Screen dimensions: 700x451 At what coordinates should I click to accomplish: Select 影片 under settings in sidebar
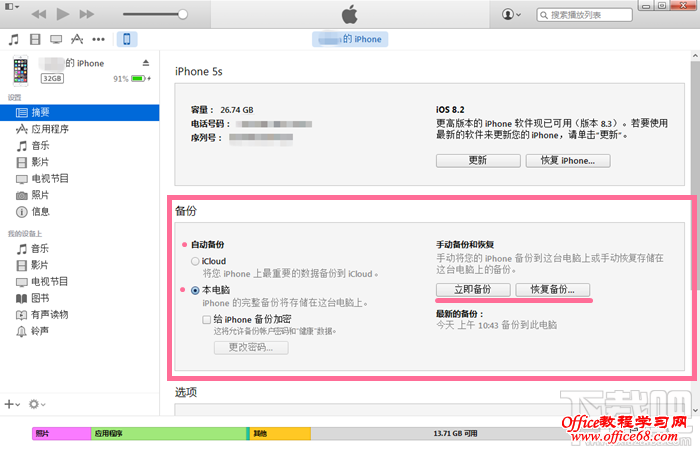coord(79,162)
